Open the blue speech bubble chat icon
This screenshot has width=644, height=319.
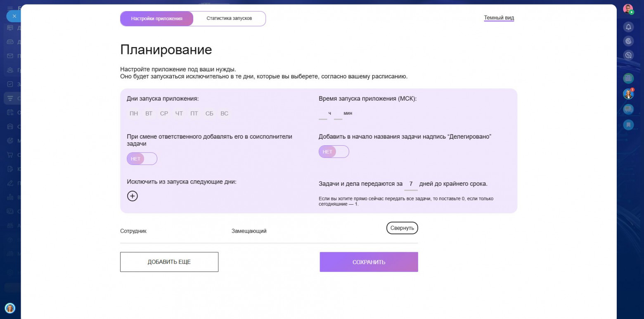[628, 109]
